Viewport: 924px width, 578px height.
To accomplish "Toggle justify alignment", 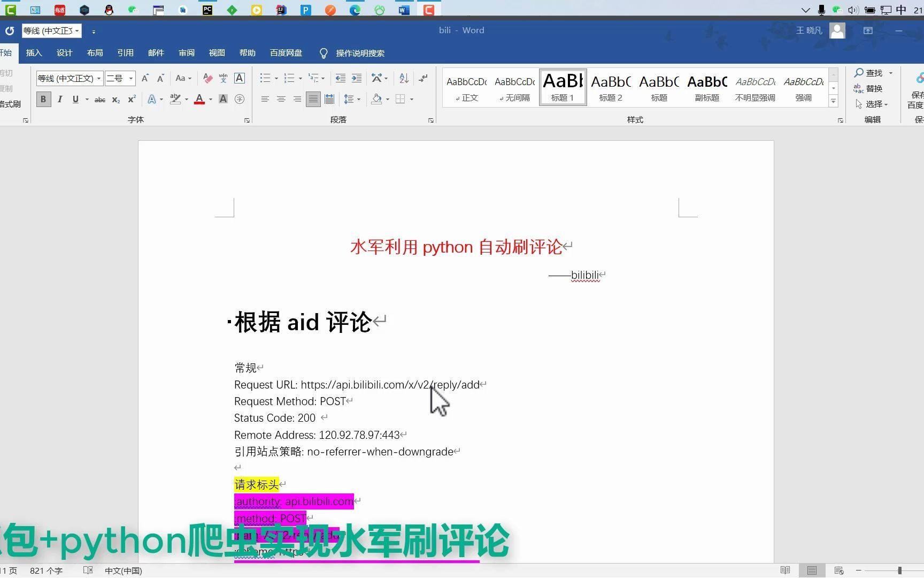I will pos(313,99).
